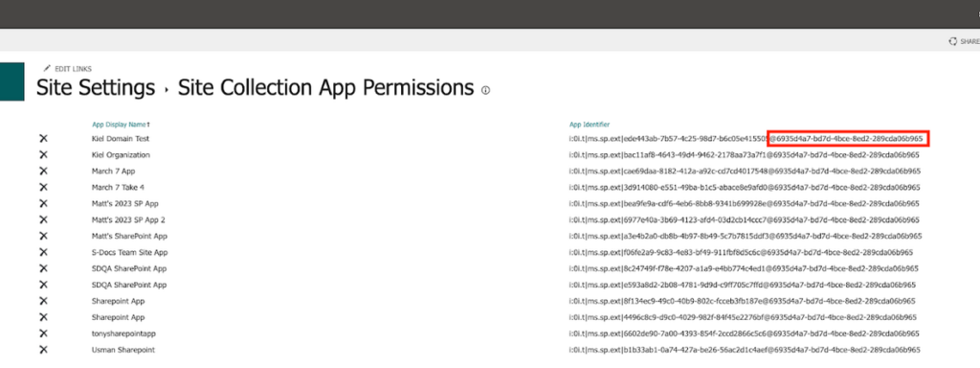Delete March 7 Take 4 permission

tap(44, 187)
